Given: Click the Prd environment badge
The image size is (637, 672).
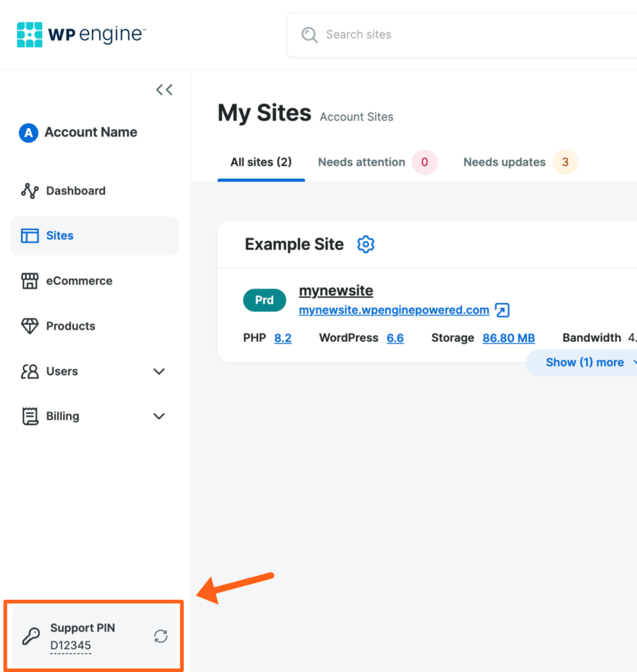Looking at the screenshot, I should [x=264, y=300].
